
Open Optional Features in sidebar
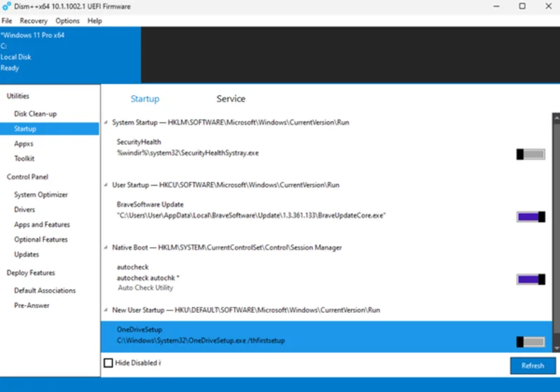click(x=41, y=239)
